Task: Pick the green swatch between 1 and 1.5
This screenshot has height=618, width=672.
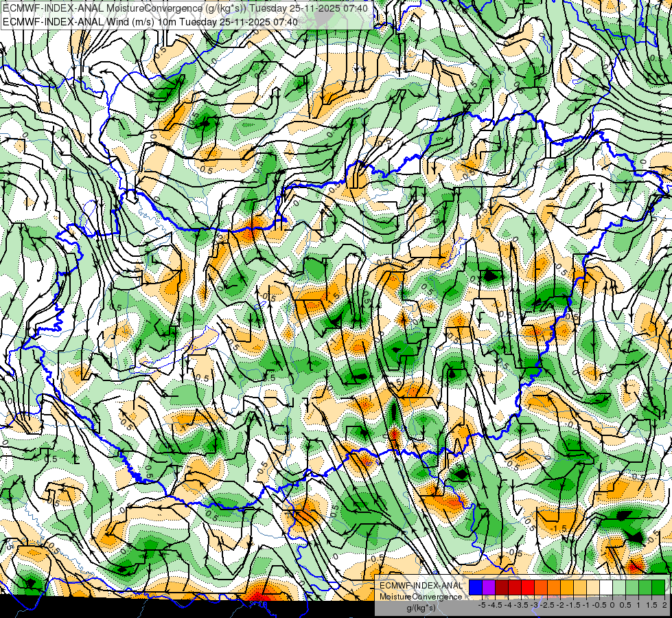Action: (645, 587)
